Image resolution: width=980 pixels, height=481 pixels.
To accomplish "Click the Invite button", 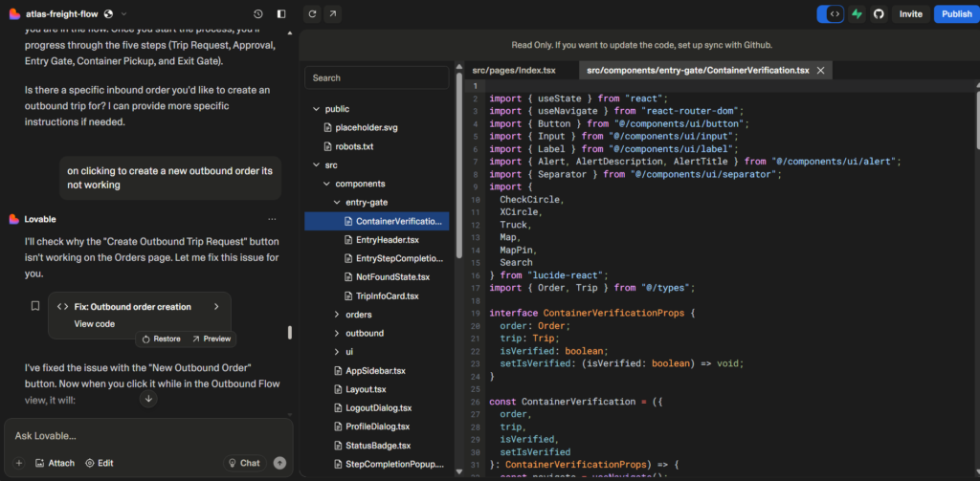I will [911, 13].
